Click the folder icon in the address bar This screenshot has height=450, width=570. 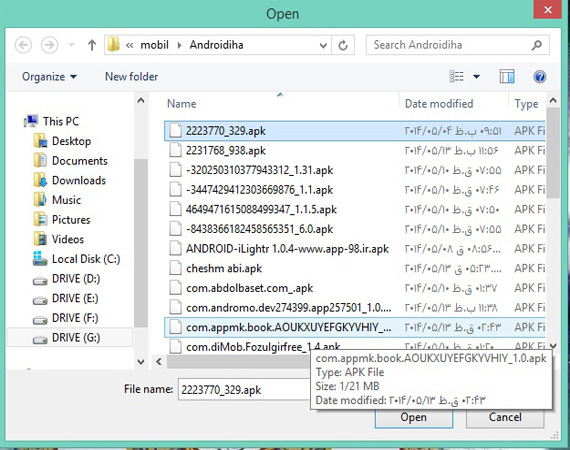113,45
